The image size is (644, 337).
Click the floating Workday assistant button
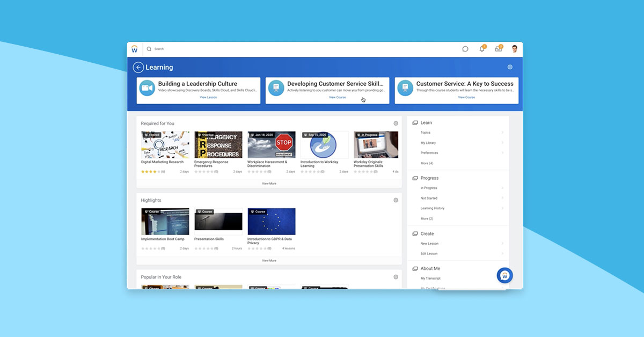504,275
